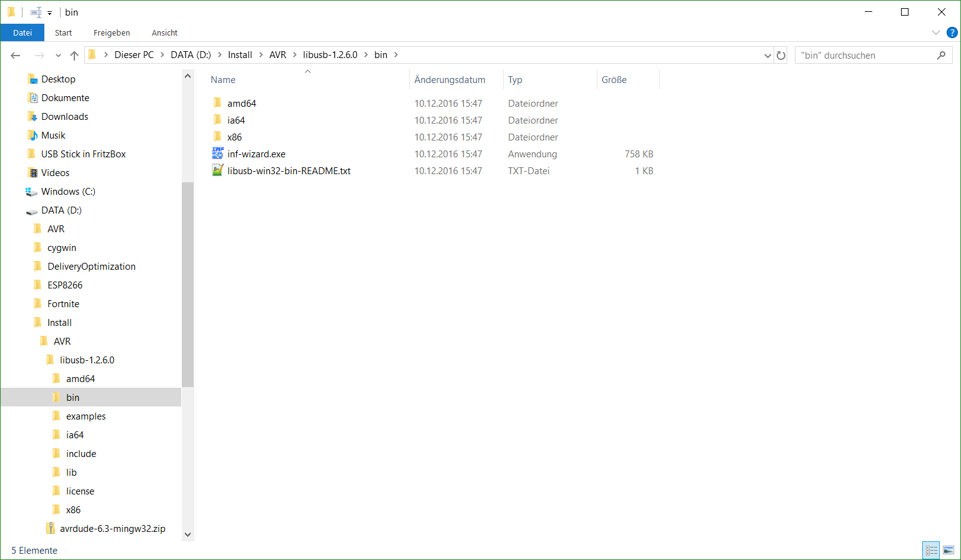The image size is (961, 560).
Task: Click the folder icon in address bar
Action: click(x=92, y=55)
